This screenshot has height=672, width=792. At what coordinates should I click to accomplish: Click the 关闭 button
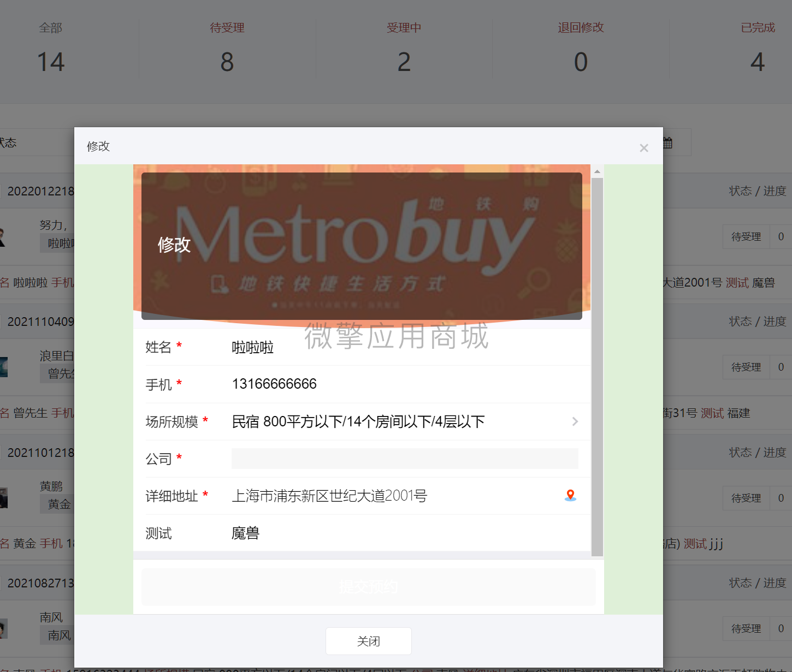[369, 641]
